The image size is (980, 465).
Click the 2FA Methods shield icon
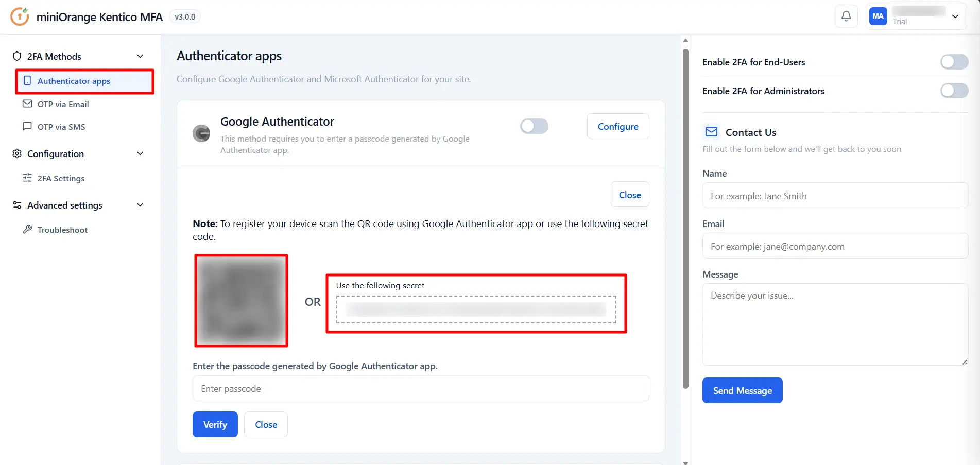click(17, 56)
